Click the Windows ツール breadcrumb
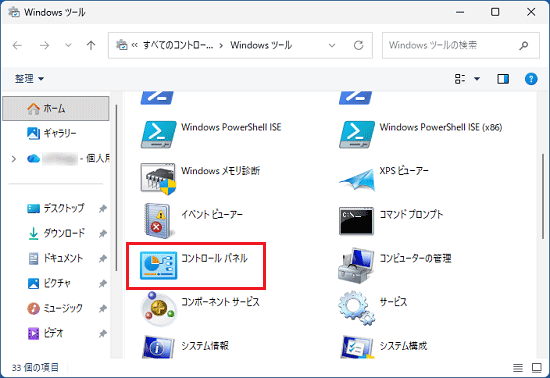 click(261, 45)
